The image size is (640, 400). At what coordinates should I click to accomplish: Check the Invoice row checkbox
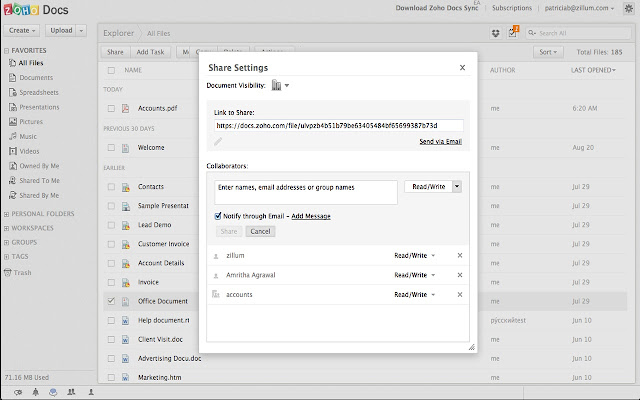(x=111, y=282)
